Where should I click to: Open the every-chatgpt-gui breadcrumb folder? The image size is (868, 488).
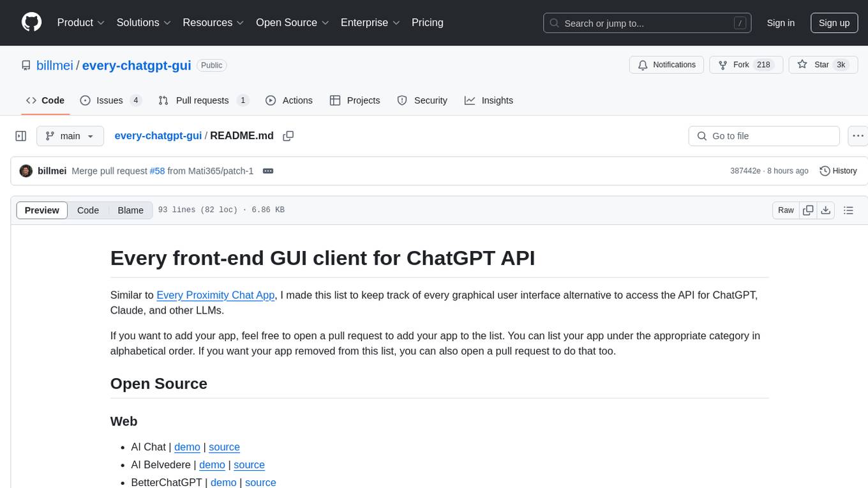point(158,136)
